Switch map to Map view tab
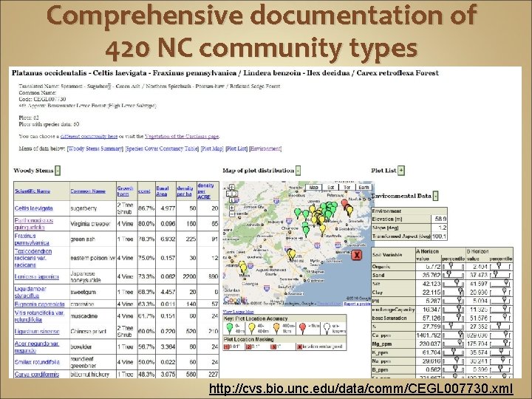 (x=313, y=187)
